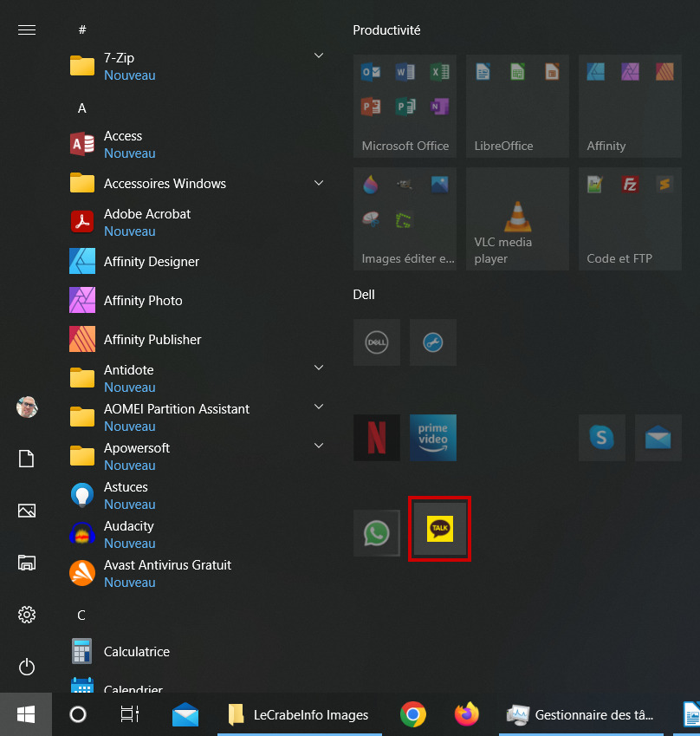Launch Affinity Publisher from the app list
The width and height of the screenshot is (700, 736).
pos(197,339)
